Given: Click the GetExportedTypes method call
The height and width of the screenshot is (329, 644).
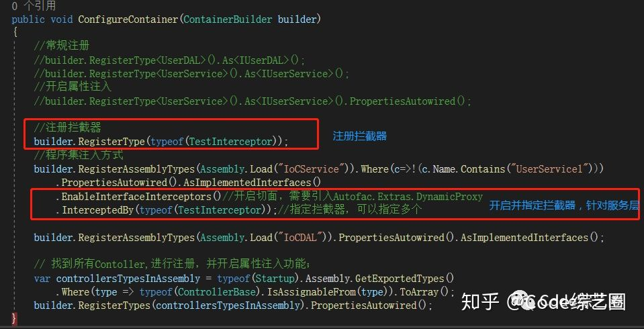Looking at the screenshot, I should point(400,279).
